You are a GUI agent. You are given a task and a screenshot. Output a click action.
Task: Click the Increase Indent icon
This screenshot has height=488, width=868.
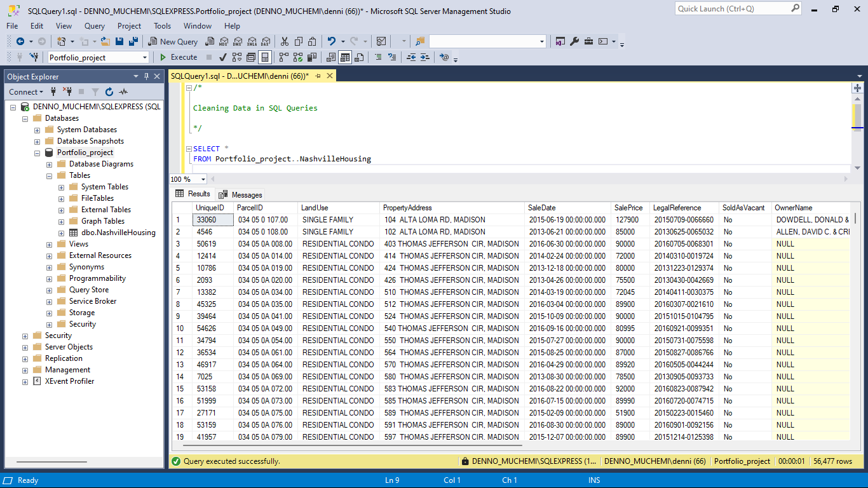[425, 57]
